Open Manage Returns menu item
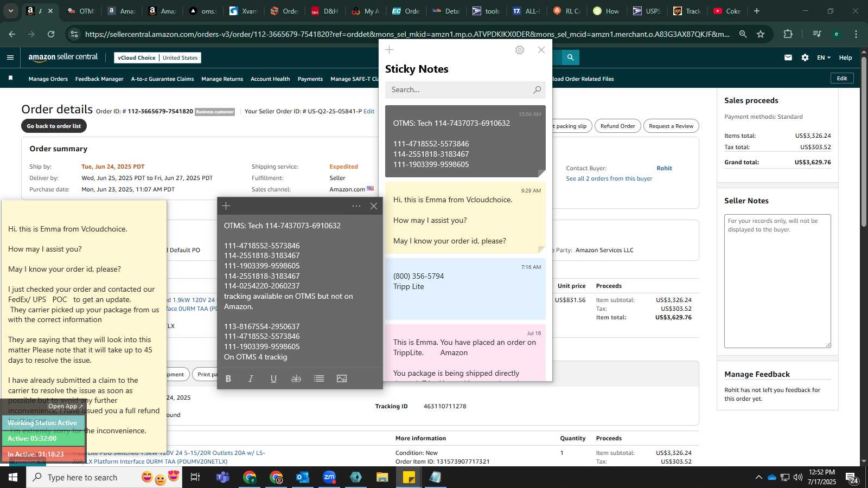Screen dimensions: 868x488 (222, 79)
